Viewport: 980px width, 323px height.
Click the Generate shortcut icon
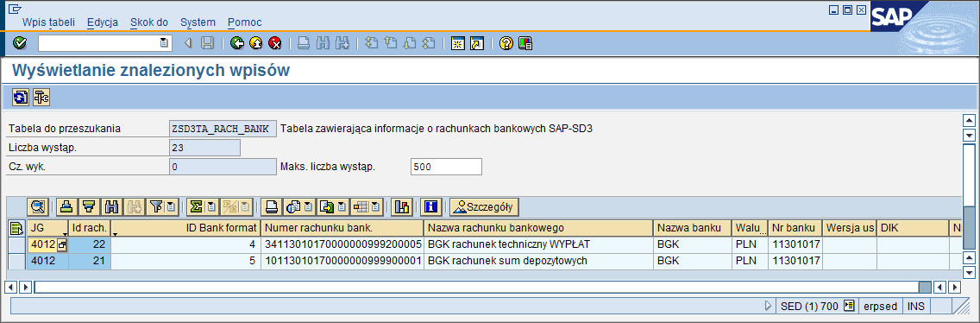(x=477, y=43)
